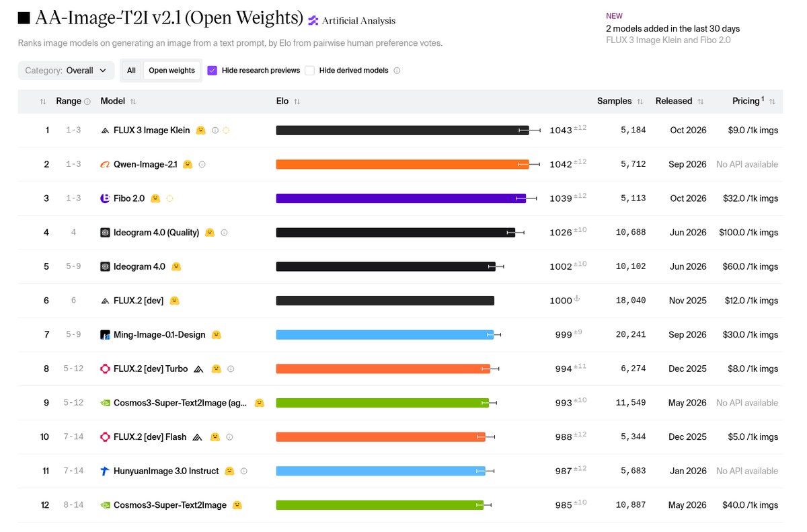
Task: Click the Pricing column header label
Action: tap(746, 101)
